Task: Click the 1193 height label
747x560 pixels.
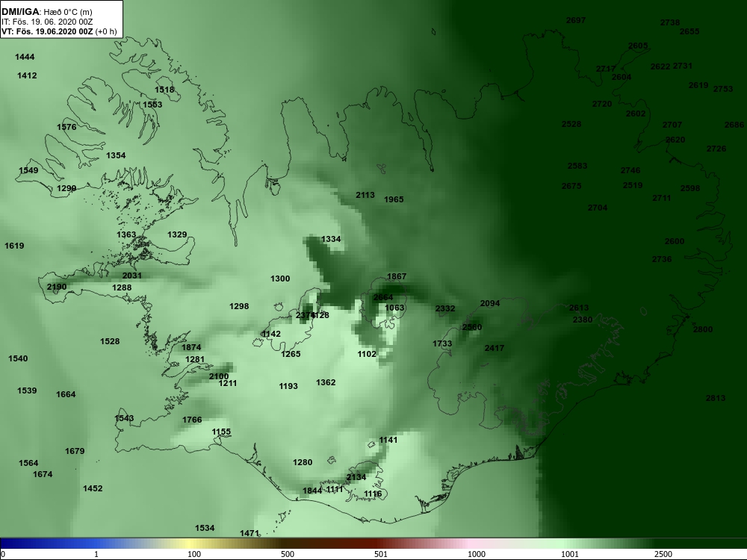Action: click(288, 386)
